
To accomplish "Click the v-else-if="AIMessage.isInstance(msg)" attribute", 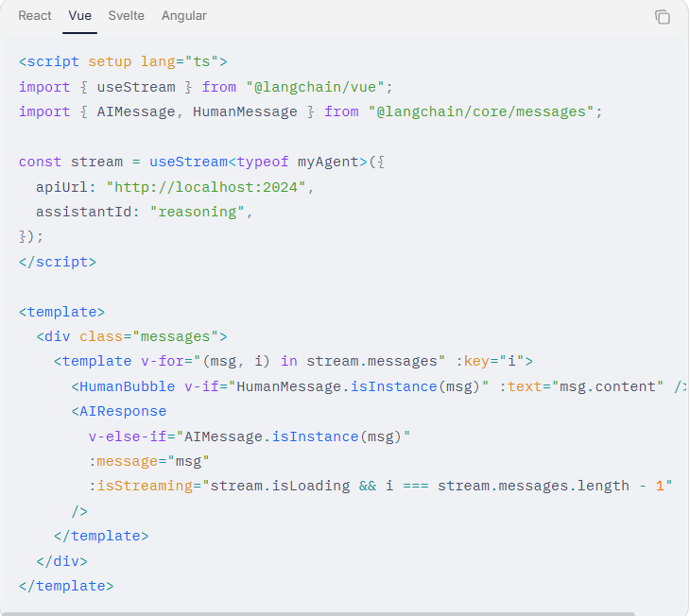I will pos(250,436).
